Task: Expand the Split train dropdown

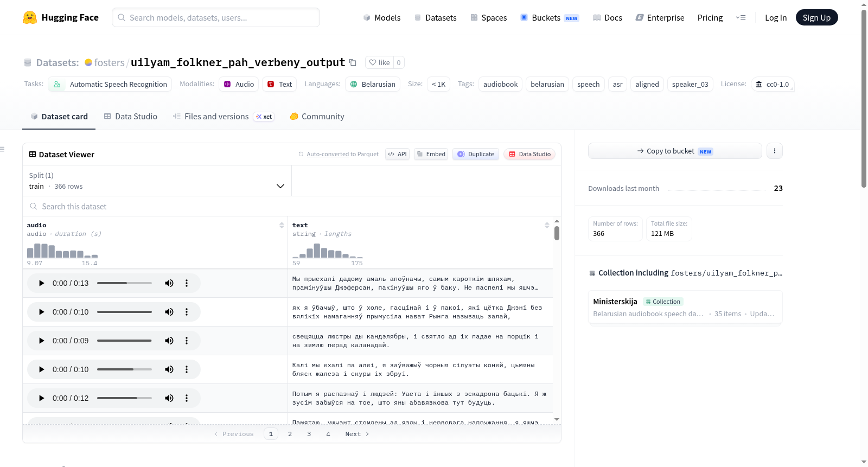Action: click(157, 181)
